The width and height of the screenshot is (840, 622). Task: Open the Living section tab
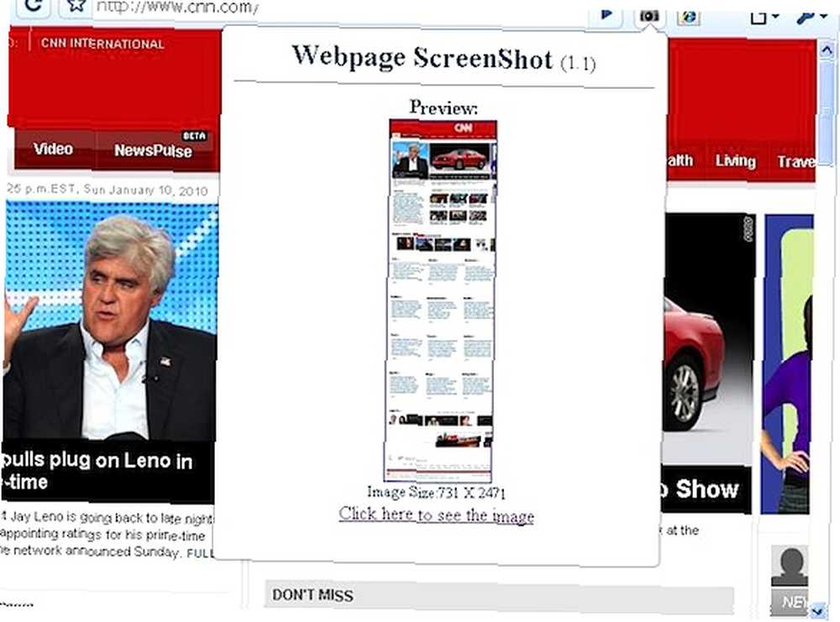click(x=736, y=160)
